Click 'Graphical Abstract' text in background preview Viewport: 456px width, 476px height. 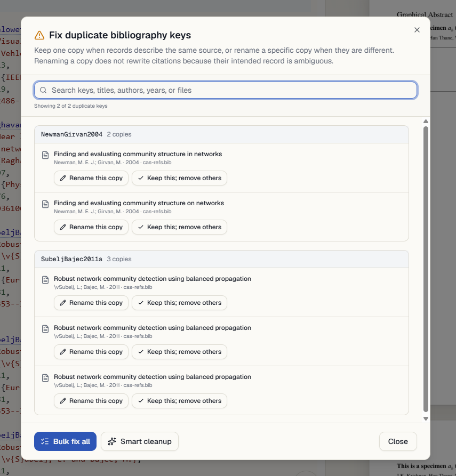point(425,14)
